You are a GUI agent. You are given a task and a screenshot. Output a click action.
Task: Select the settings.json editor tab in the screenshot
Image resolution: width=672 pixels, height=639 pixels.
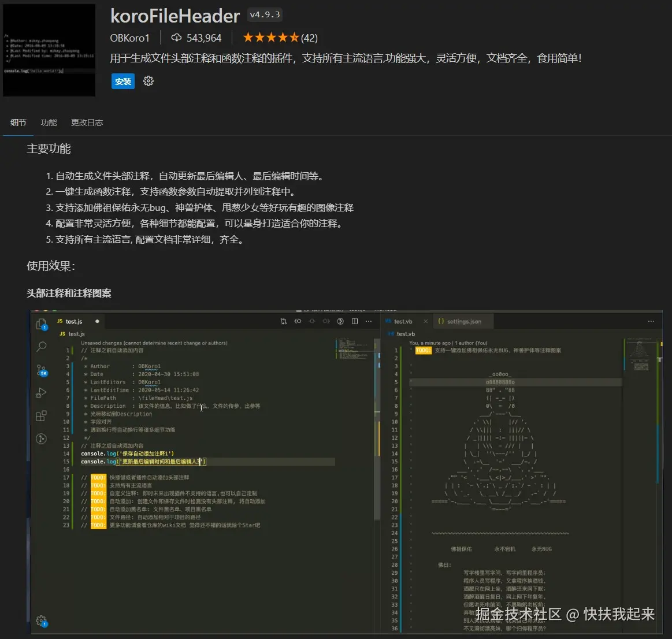tap(464, 321)
